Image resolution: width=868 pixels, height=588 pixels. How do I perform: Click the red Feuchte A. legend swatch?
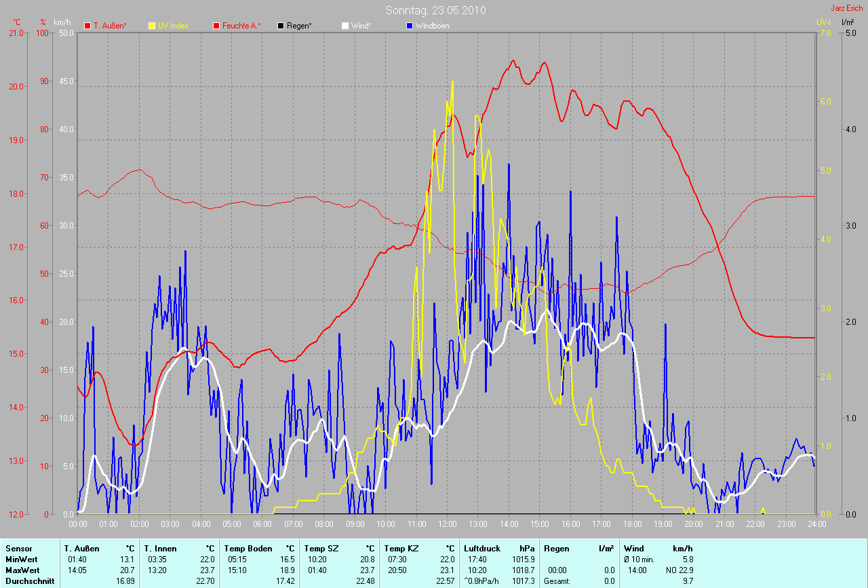coord(217,26)
